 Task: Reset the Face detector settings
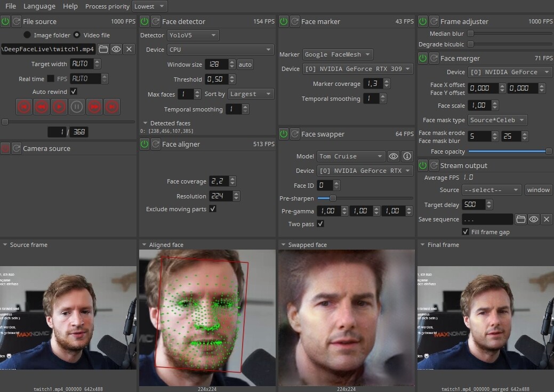click(156, 21)
